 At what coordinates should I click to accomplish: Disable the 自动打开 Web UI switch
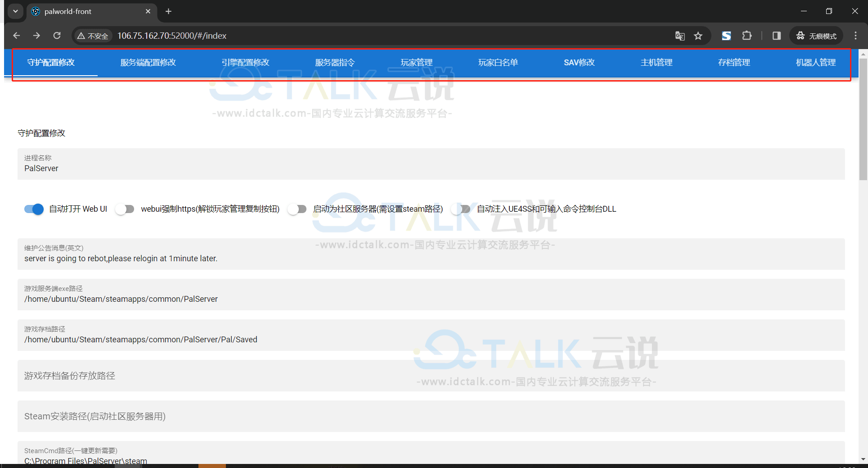(x=34, y=209)
